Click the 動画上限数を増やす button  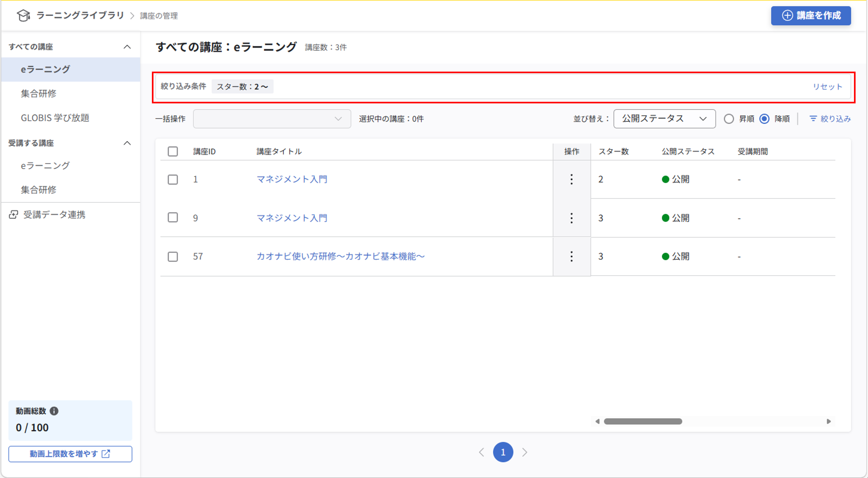click(70, 454)
